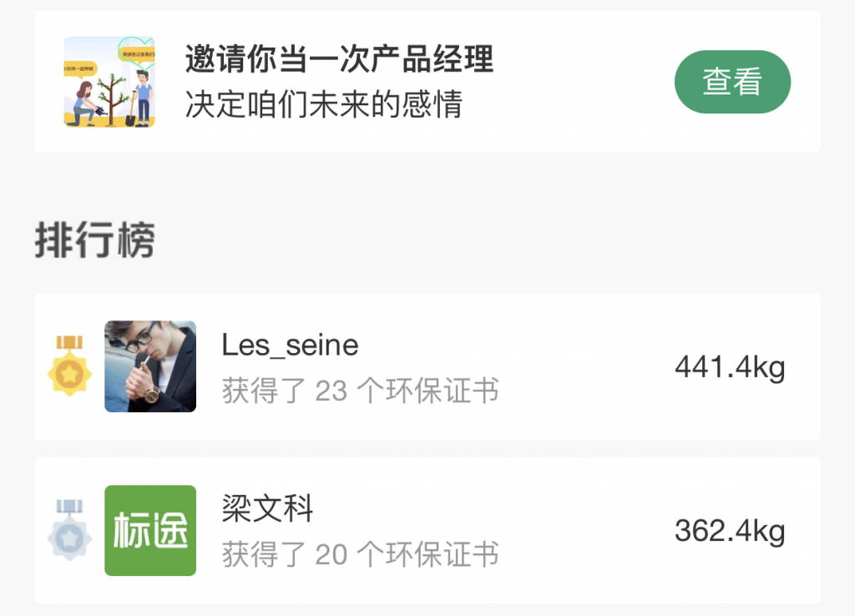The height and width of the screenshot is (616, 855).
Task: Click the 441.4kg score value
Action: 730,367
